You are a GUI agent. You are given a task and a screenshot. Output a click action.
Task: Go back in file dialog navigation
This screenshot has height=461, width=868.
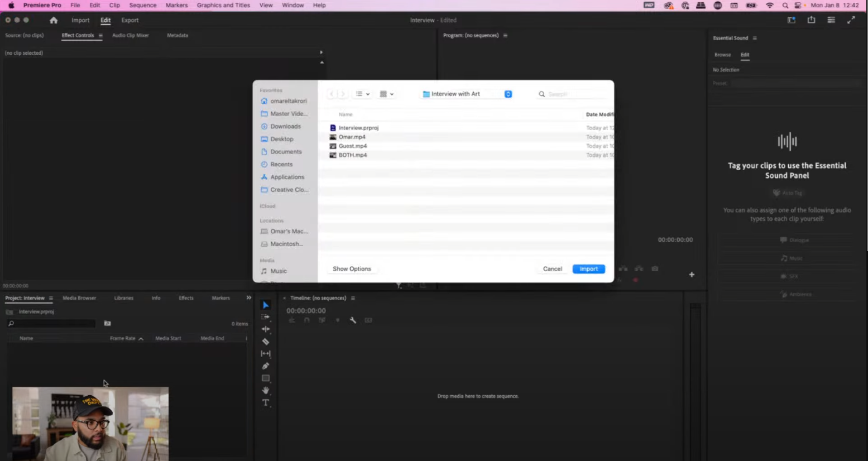332,94
